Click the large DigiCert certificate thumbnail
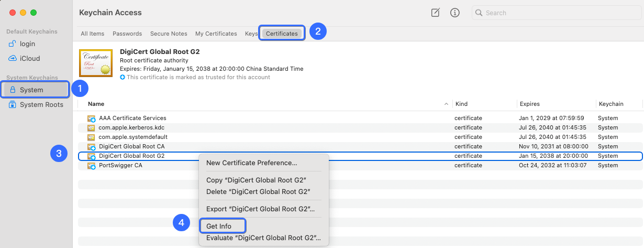644x248 pixels. [x=96, y=63]
